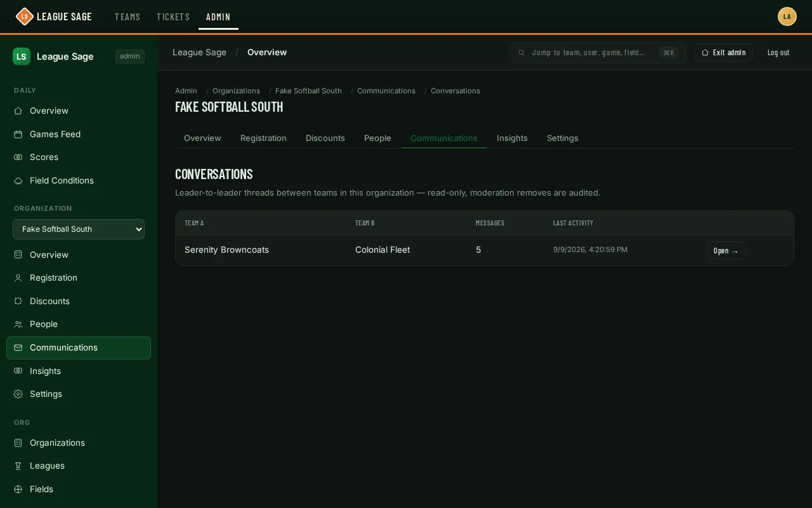The height and width of the screenshot is (508, 812).
Task: Click the home icon beside daily Overview
Action: pos(18,111)
